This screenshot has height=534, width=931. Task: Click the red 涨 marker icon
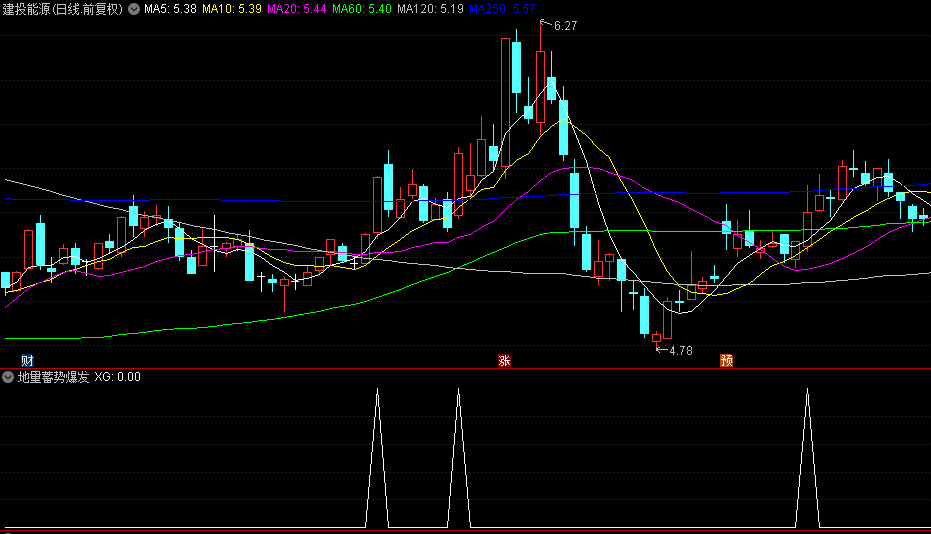coord(504,360)
